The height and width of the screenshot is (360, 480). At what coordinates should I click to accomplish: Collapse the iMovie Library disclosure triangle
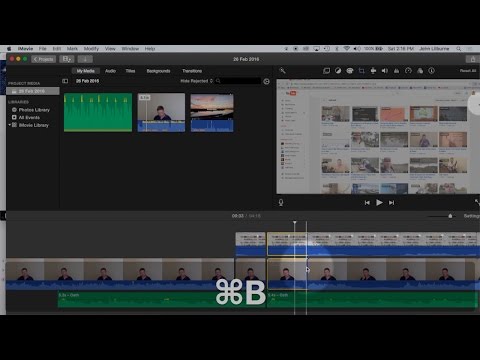pyautogui.click(x=9, y=125)
